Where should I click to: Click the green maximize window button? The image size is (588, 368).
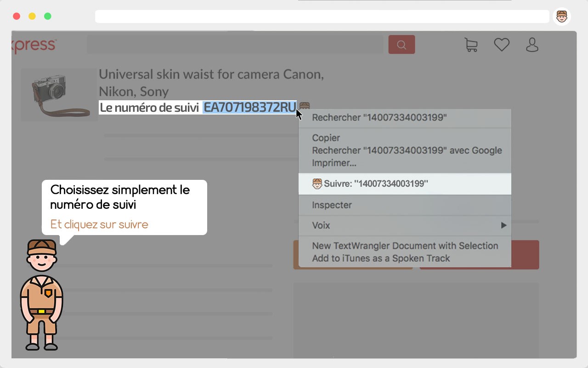pyautogui.click(x=48, y=17)
